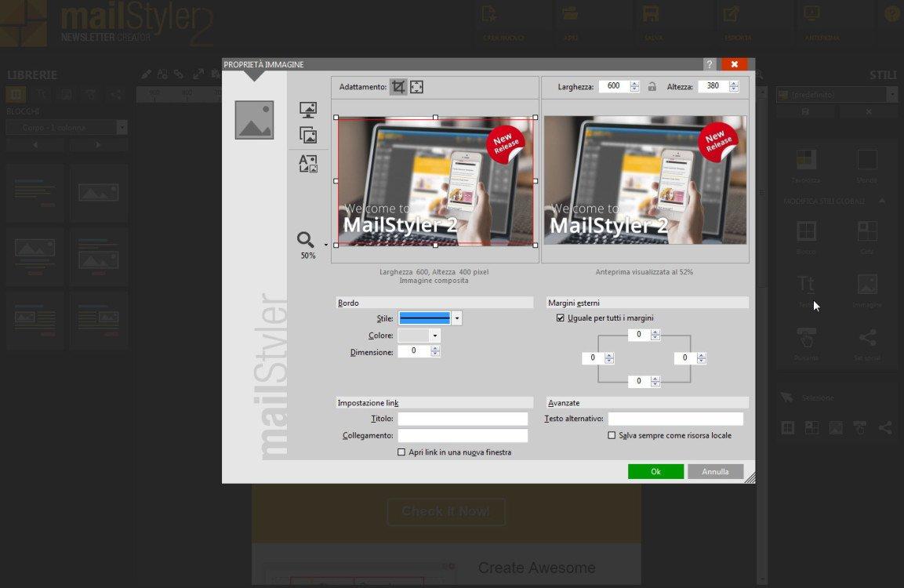Click the right-hand result preview image
904x588 pixels.
point(645,180)
